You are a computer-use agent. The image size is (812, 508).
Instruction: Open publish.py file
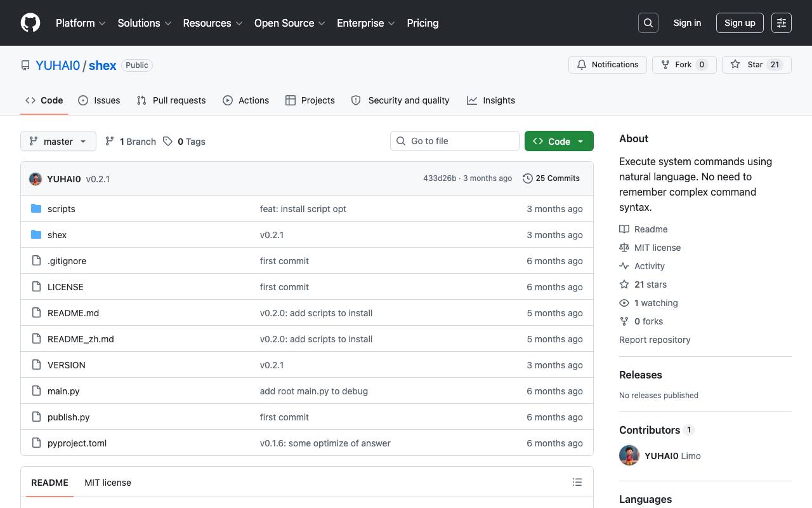tap(69, 417)
